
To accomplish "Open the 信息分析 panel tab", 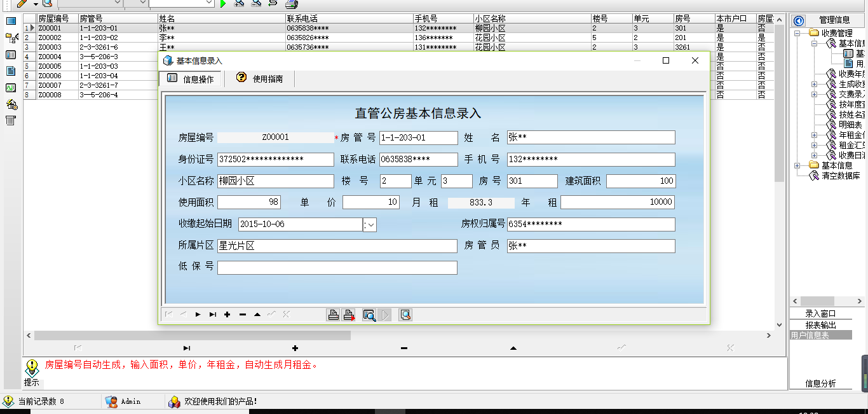I will pos(820,383).
